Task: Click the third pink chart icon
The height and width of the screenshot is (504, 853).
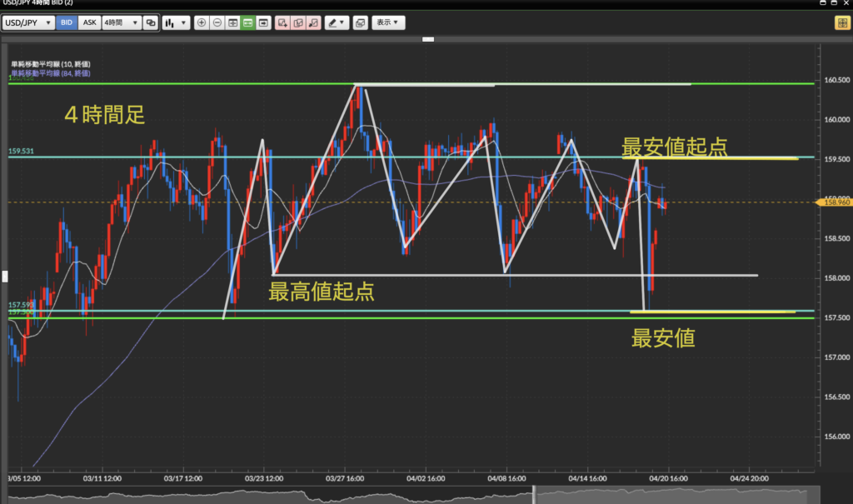Action: pos(313,22)
